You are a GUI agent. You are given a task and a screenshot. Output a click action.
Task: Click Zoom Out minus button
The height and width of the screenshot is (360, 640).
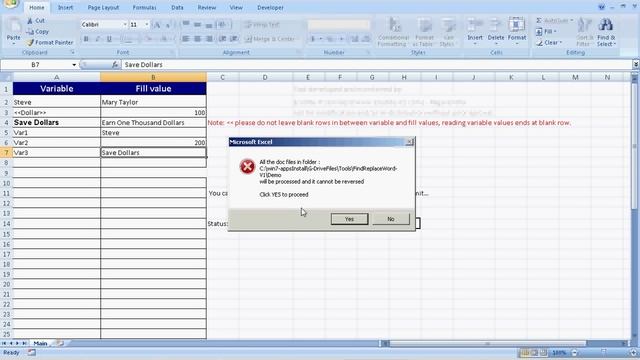pos(574,353)
